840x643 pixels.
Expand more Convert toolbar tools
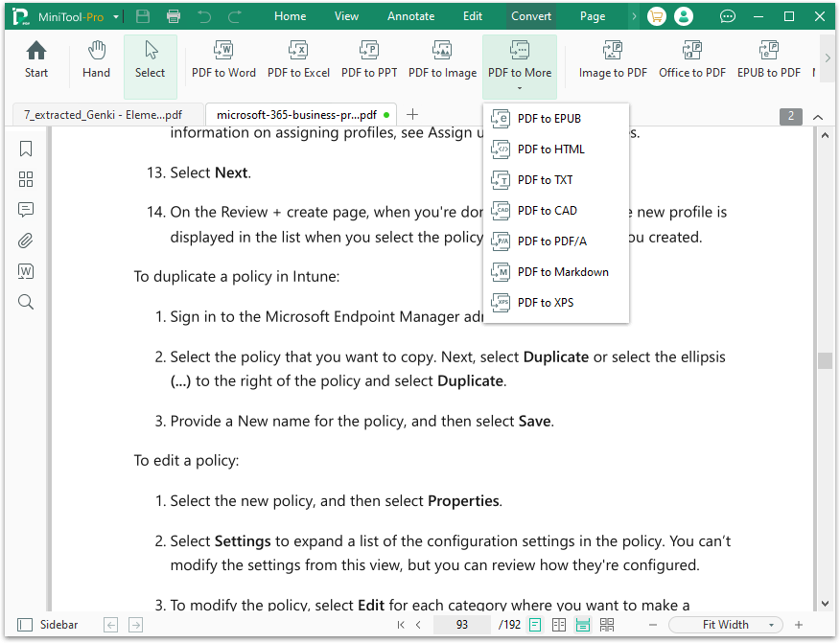tap(828, 57)
